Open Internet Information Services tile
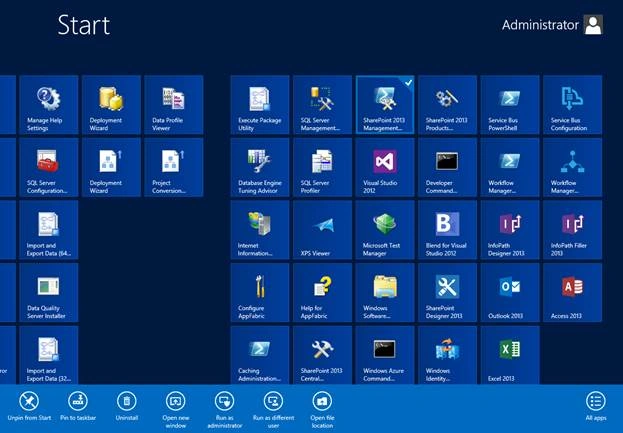623x433 pixels. point(260,230)
